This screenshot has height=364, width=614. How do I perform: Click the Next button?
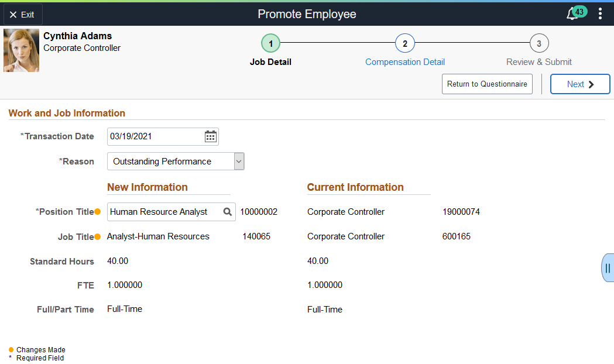point(579,84)
